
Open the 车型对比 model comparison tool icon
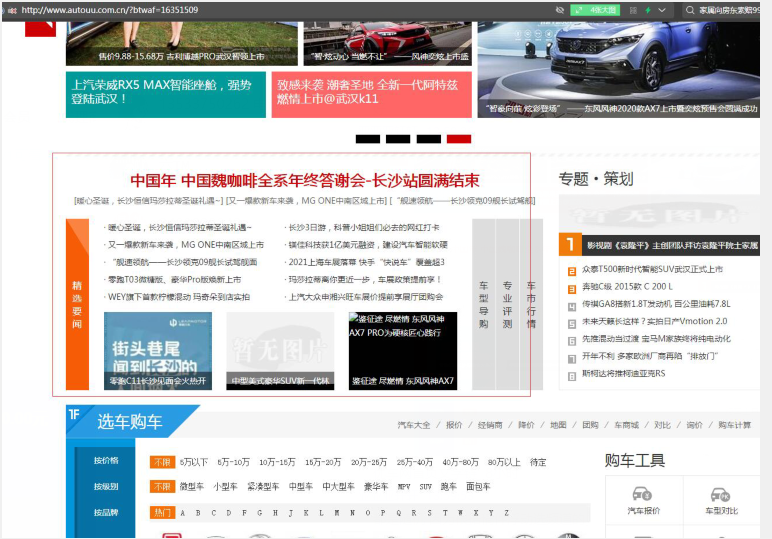coord(721,500)
